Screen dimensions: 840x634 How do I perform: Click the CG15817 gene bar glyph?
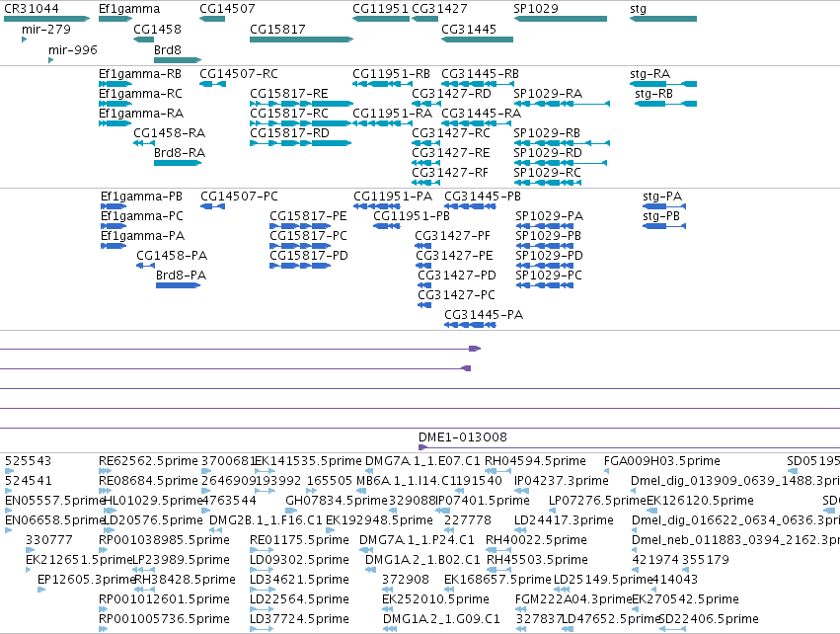click(x=301, y=40)
